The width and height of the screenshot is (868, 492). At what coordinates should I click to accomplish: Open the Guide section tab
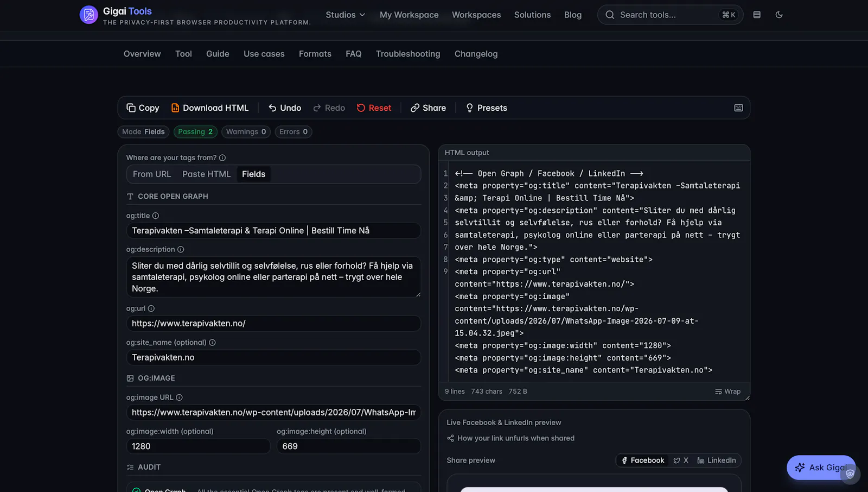(x=218, y=54)
